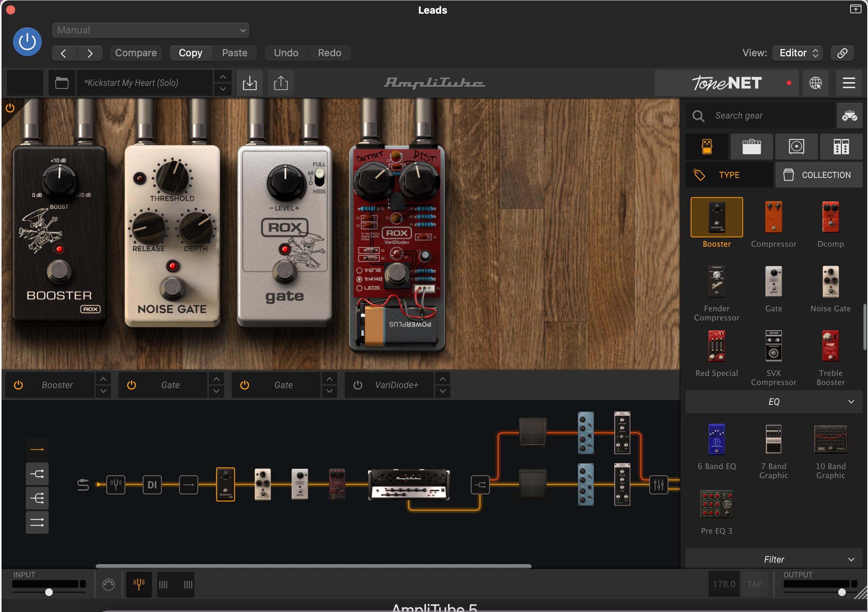This screenshot has height=612, width=868.
Task: Adjust the INPUT level slider
Action: point(49,592)
